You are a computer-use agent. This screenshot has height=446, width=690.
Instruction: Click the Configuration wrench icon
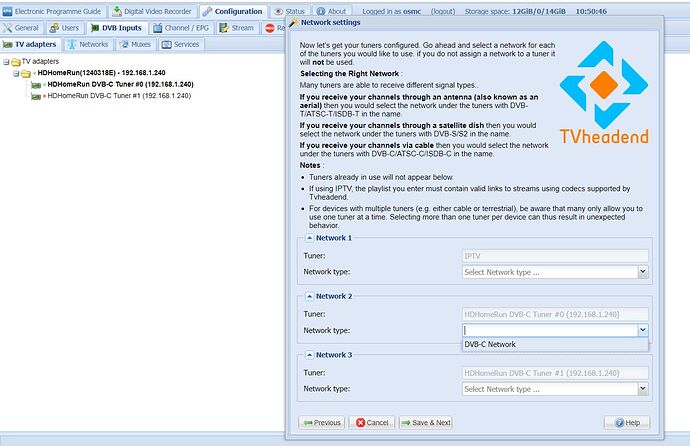click(x=207, y=11)
